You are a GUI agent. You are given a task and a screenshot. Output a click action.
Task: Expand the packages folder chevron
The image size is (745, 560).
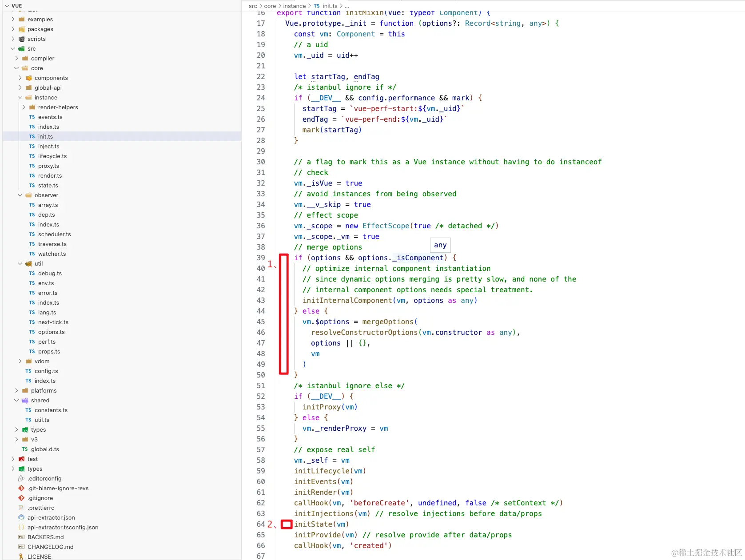[x=13, y=29]
